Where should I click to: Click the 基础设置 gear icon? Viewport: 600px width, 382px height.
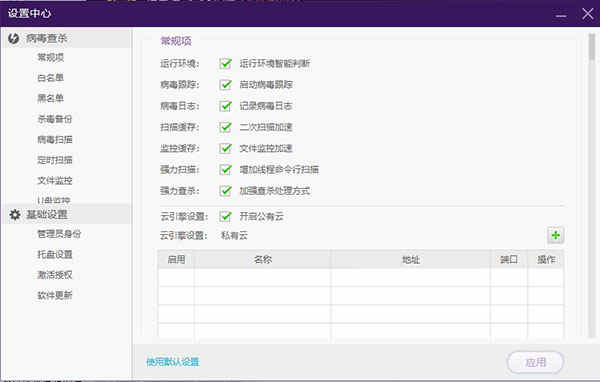click(15, 214)
